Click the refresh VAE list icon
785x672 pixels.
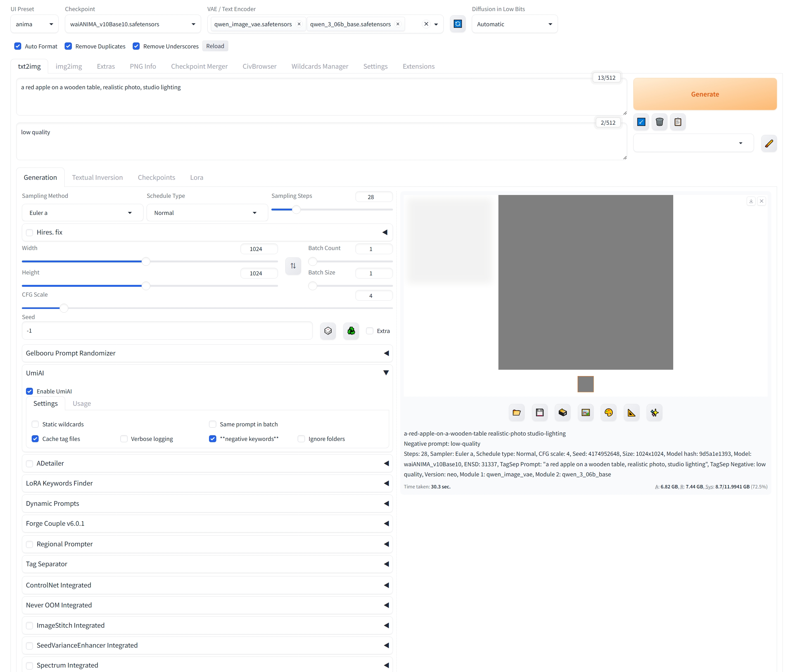[x=458, y=24]
